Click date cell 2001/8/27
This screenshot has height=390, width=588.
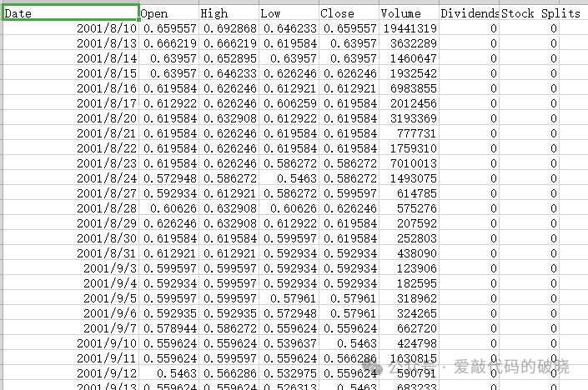click(x=71, y=193)
